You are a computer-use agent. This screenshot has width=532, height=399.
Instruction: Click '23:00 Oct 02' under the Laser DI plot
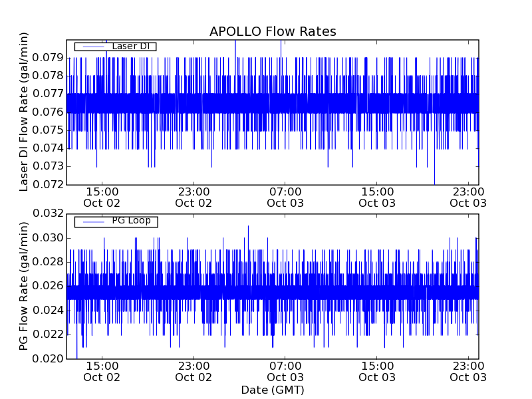(x=194, y=198)
